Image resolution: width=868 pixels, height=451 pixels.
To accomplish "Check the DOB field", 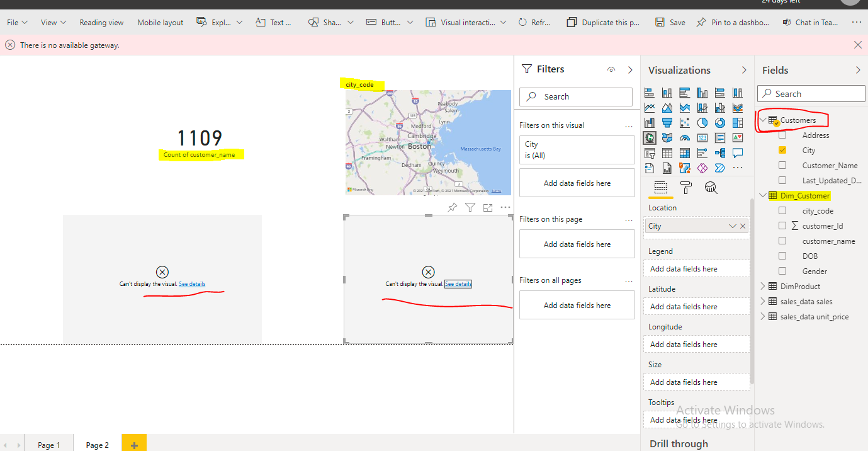I will tap(782, 256).
